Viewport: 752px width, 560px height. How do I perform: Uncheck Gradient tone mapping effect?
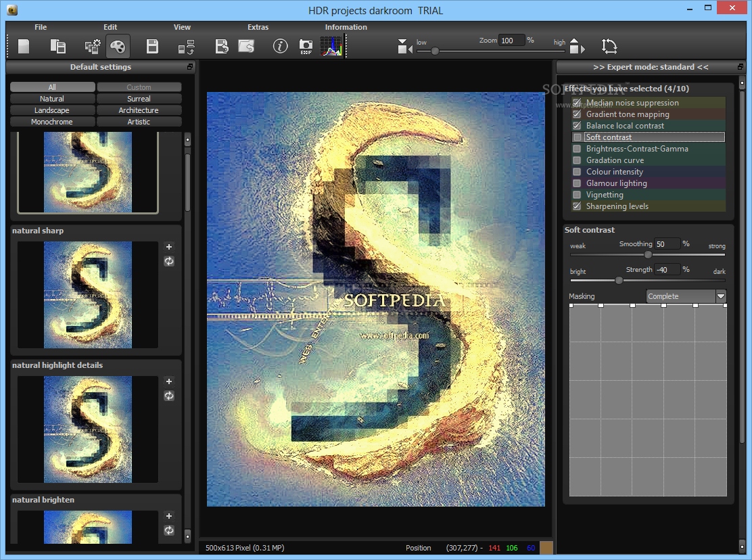pos(577,114)
